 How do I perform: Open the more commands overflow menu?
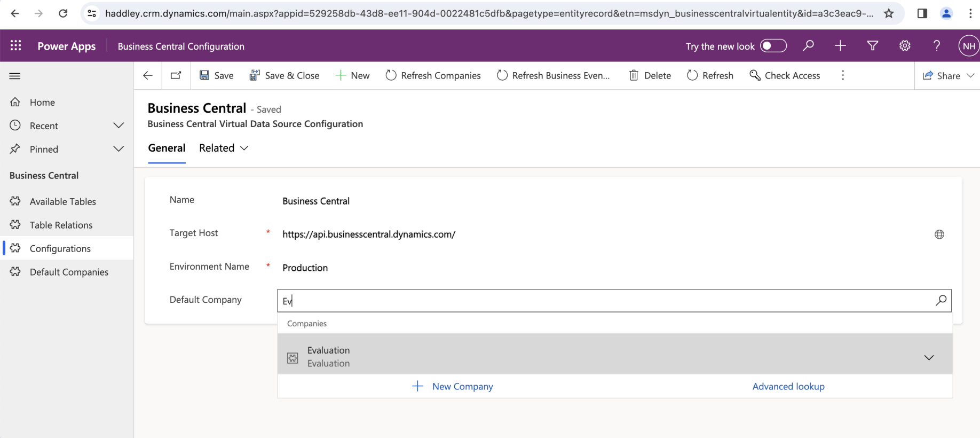(x=843, y=76)
